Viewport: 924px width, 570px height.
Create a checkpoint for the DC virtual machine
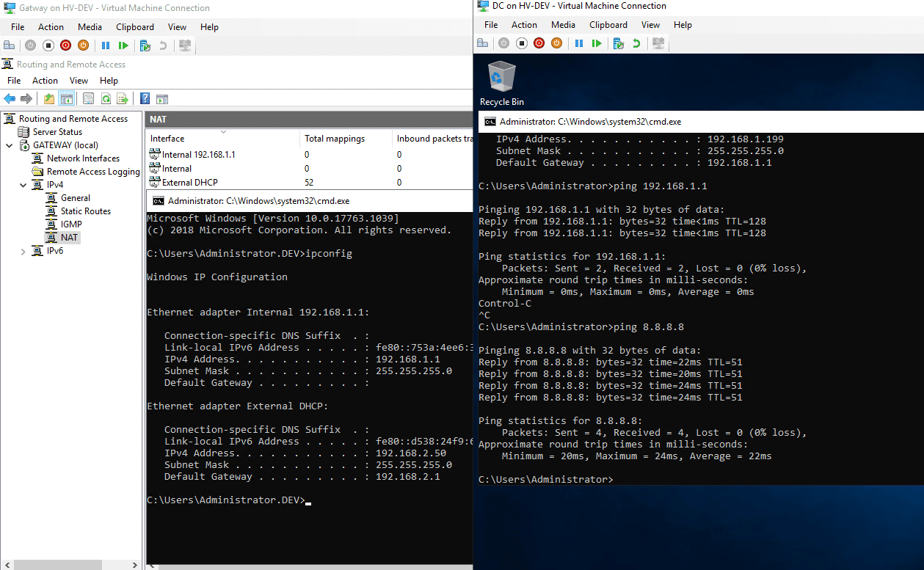tap(620, 43)
